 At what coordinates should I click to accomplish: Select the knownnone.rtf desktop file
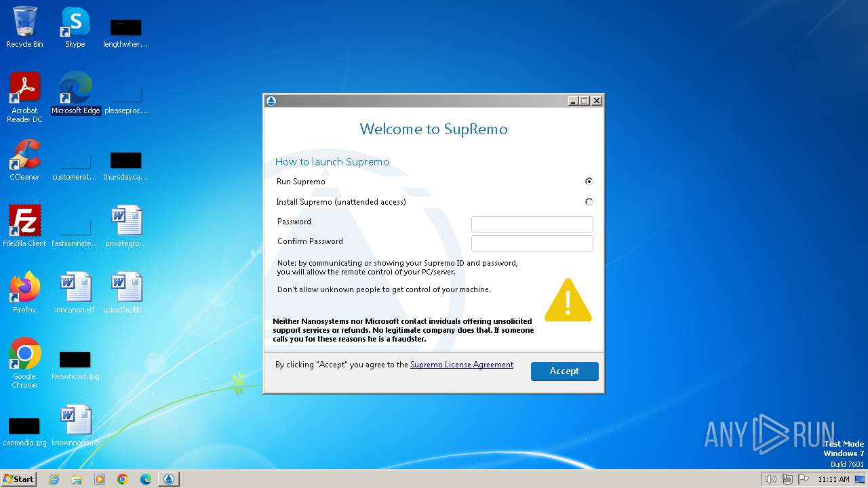coord(75,426)
